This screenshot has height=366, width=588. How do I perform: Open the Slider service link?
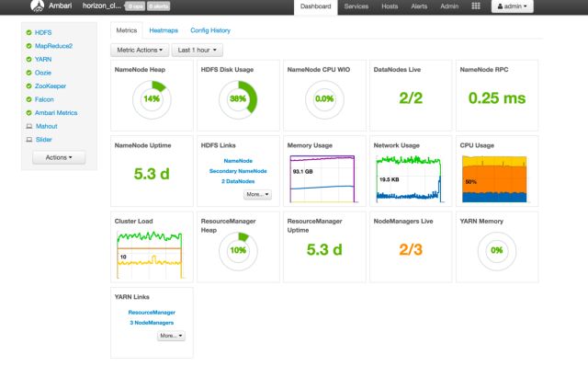click(43, 140)
